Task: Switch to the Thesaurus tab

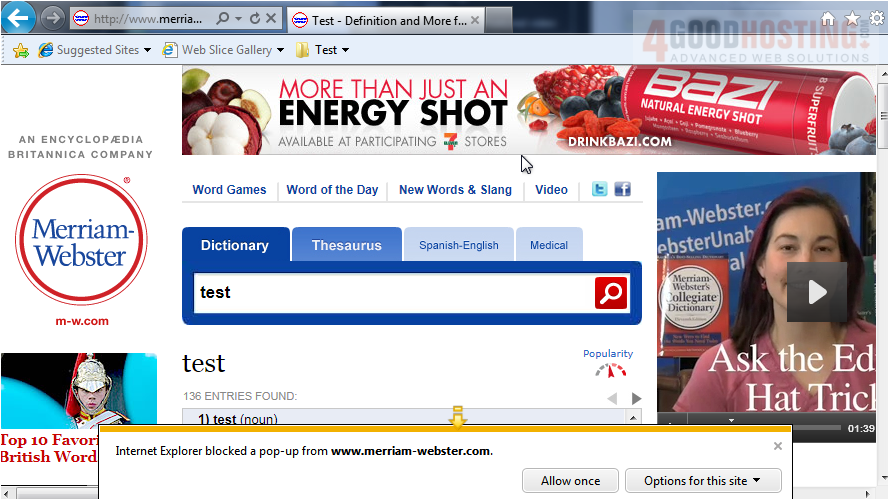Action: click(346, 245)
